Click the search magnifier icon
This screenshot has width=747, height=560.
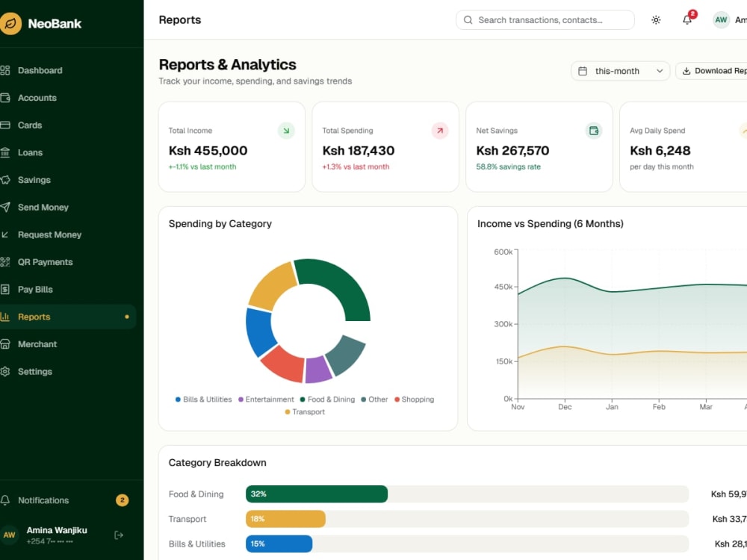[x=468, y=20]
